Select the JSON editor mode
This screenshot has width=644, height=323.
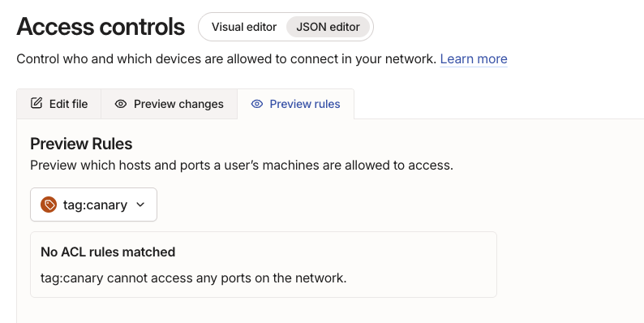click(328, 27)
